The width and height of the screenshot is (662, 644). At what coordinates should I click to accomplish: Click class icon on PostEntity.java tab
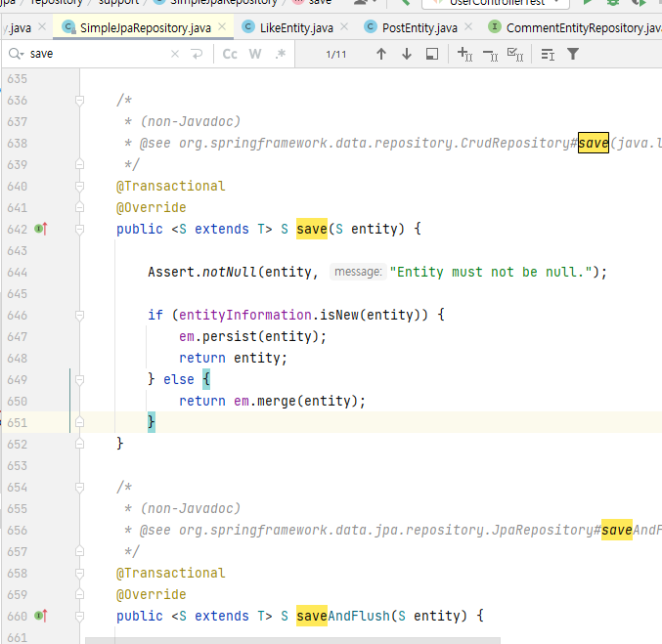point(371,27)
